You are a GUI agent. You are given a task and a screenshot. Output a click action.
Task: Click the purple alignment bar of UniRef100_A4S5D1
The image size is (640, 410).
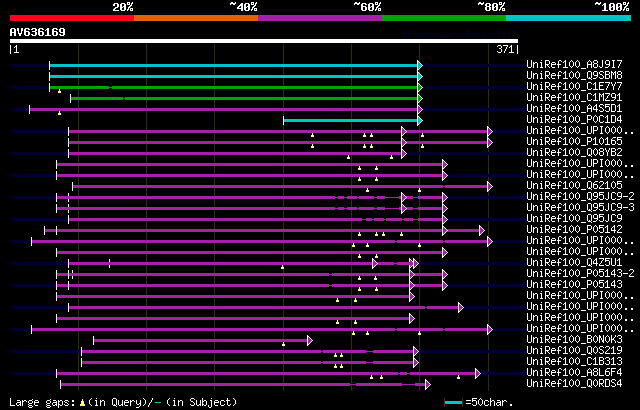tap(223, 109)
